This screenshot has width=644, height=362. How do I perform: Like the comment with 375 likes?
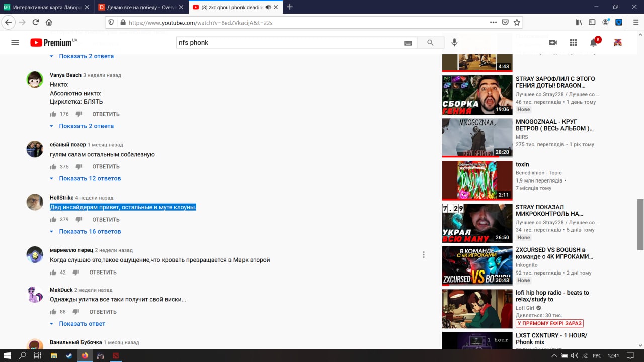(x=53, y=166)
